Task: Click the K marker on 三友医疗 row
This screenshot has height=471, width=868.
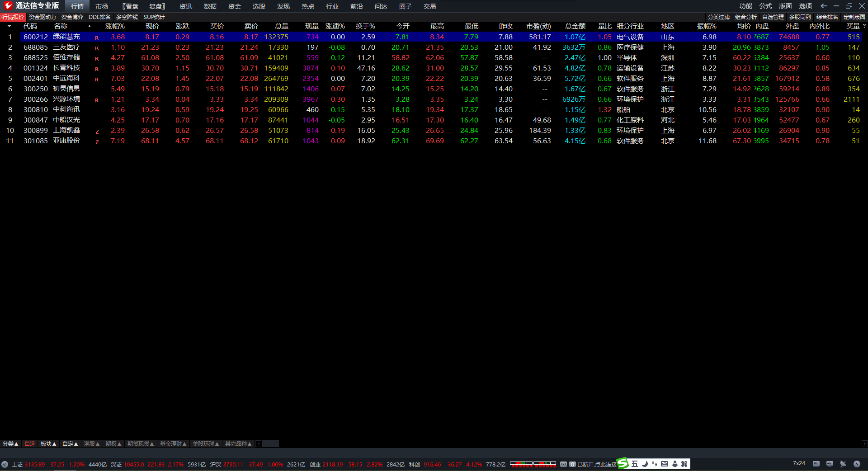Action: tap(97, 48)
